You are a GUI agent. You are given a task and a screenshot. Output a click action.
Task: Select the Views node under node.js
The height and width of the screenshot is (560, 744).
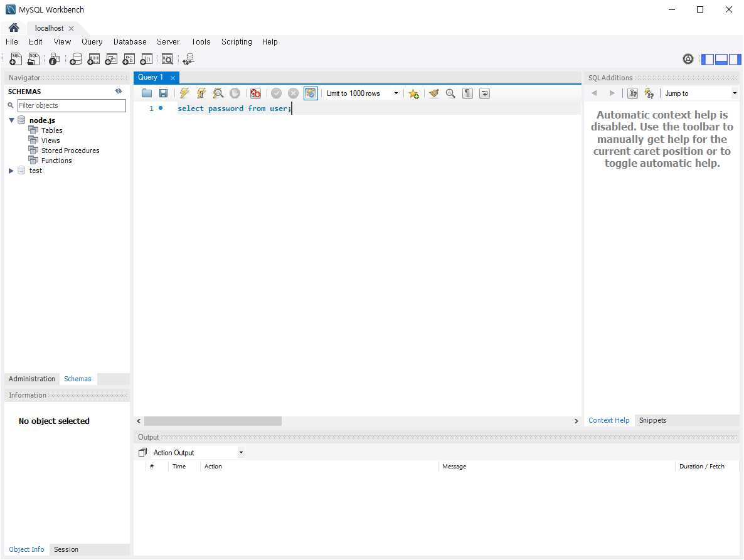click(x=50, y=140)
